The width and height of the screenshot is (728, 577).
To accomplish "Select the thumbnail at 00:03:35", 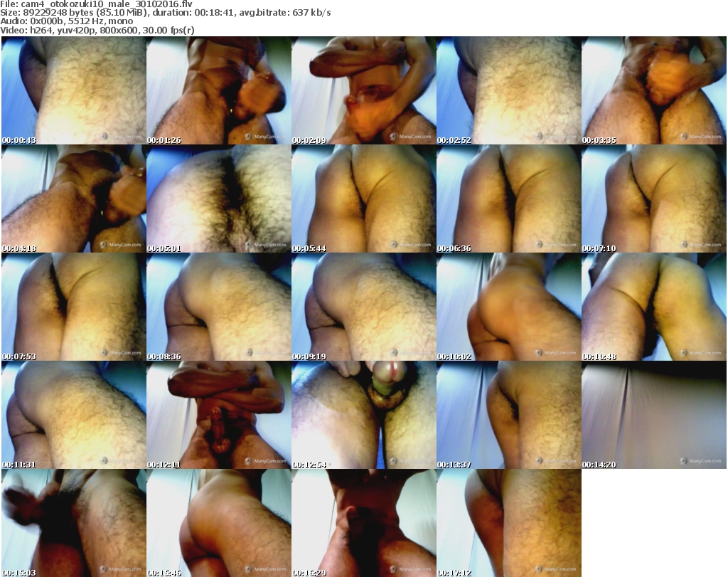I will coord(654,90).
